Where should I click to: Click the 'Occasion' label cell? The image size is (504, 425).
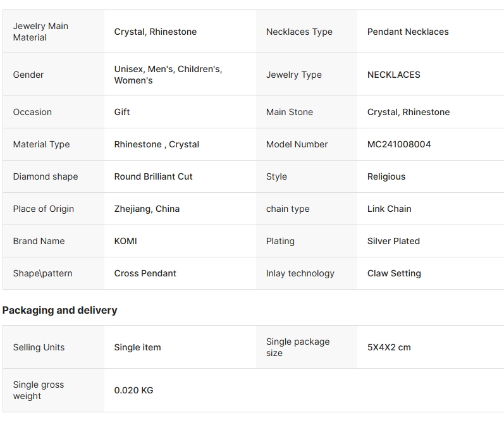[x=32, y=112]
